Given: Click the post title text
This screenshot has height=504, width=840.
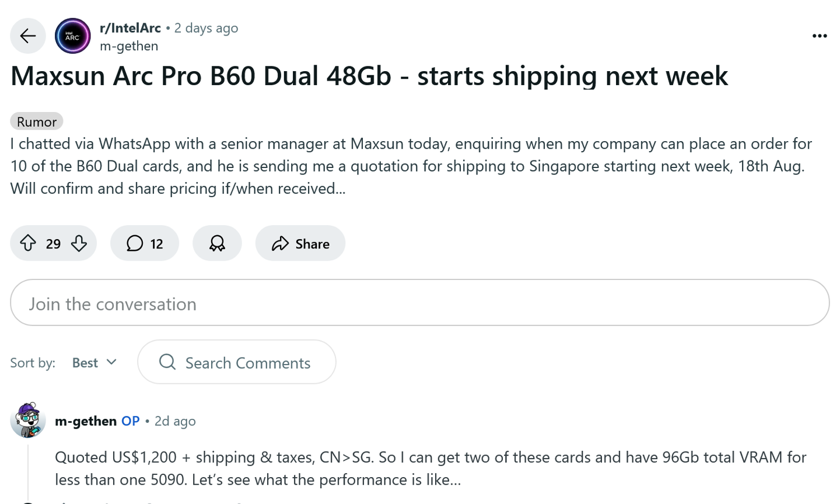Looking at the screenshot, I should pyautogui.click(x=369, y=76).
